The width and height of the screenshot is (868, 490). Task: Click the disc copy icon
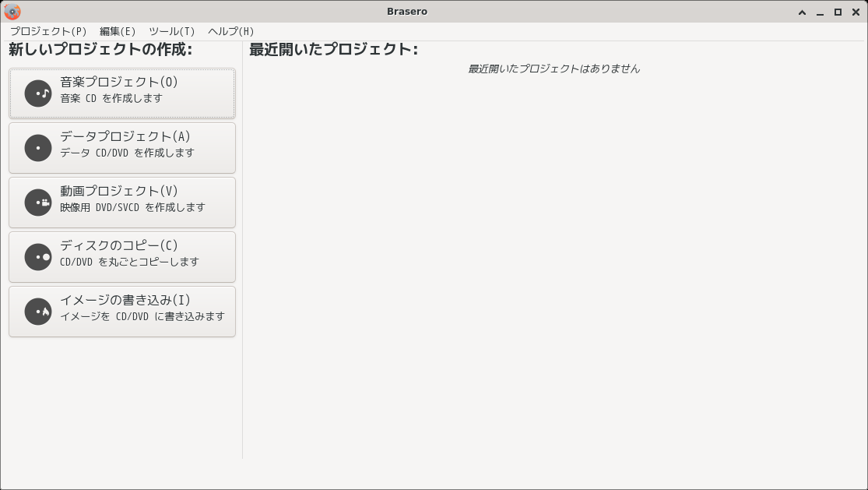click(38, 257)
